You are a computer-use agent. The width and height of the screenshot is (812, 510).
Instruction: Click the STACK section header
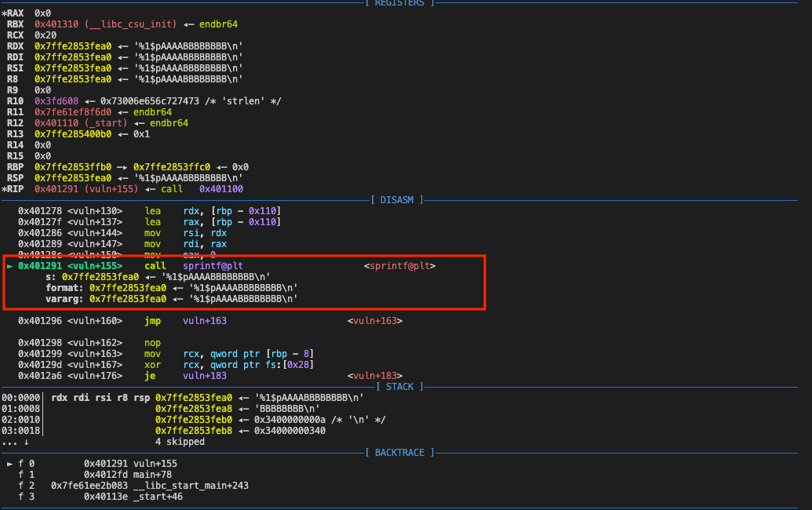point(400,387)
